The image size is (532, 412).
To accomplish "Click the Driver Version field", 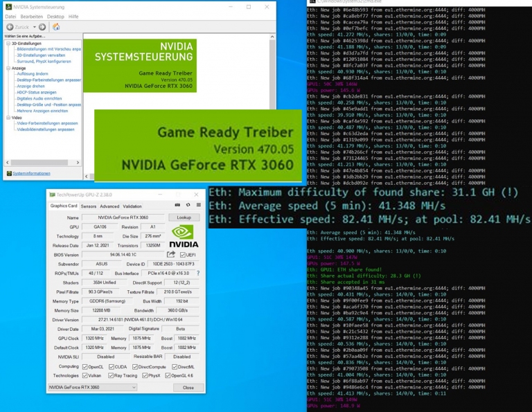I will click(x=141, y=319).
